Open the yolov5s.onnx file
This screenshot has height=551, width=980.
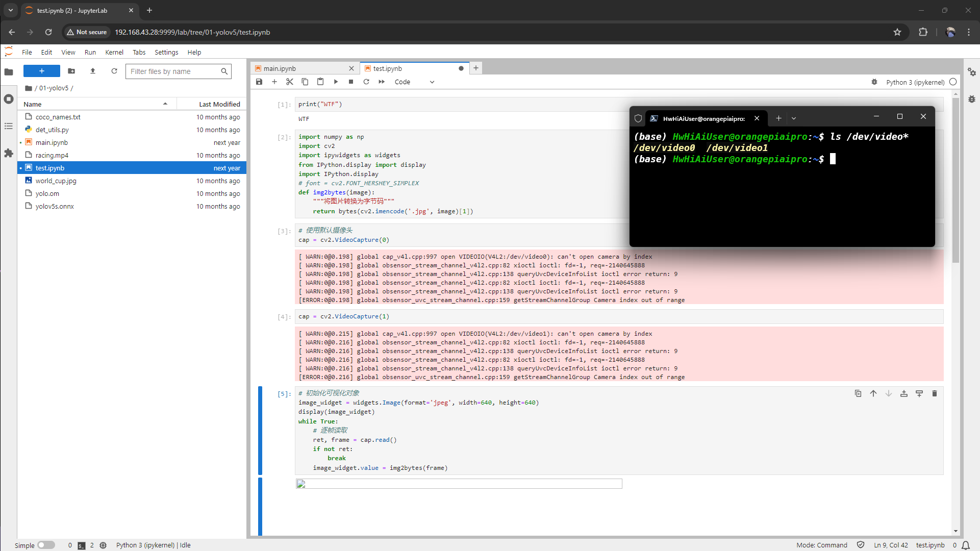click(x=55, y=206)
